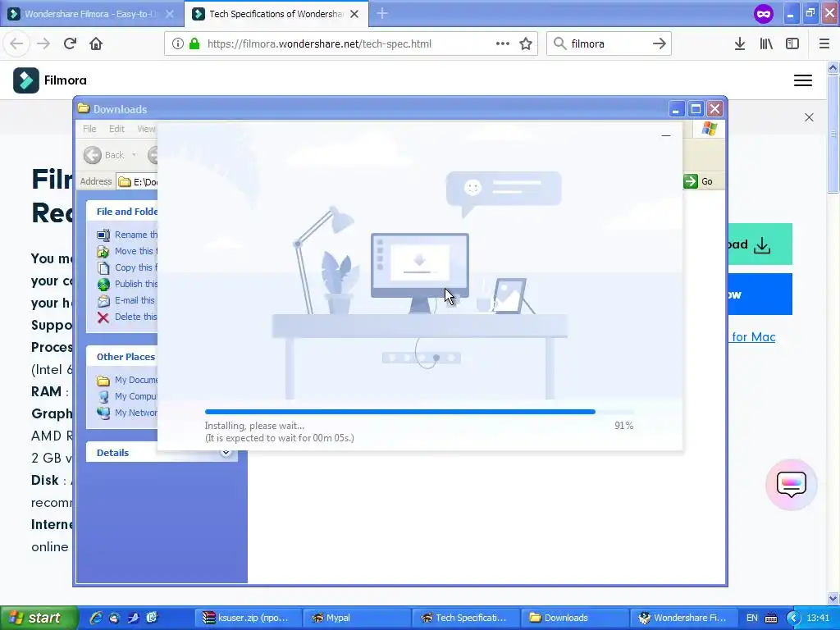Click Other Places panel header
This screenshot has height=630, width=840.
[123, 357]
